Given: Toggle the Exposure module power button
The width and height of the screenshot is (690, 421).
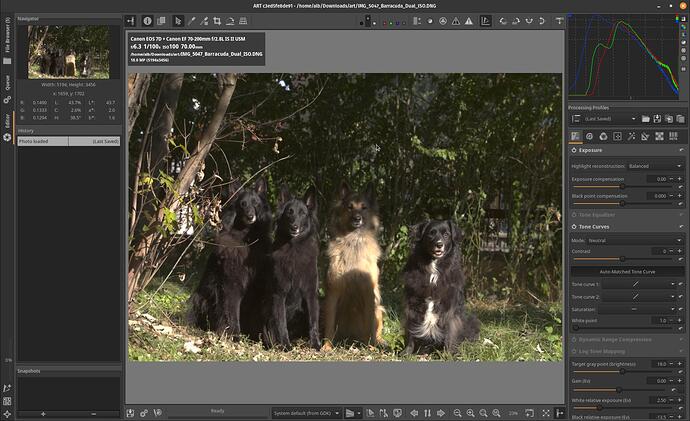Looking at the screenshot, I should (572, 150).
